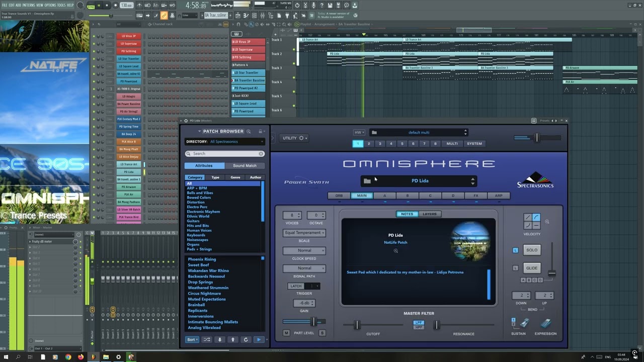Screen dimensions: 644x362
Task: Open the multi folder icon beside default multi
Action: (374, 132)
